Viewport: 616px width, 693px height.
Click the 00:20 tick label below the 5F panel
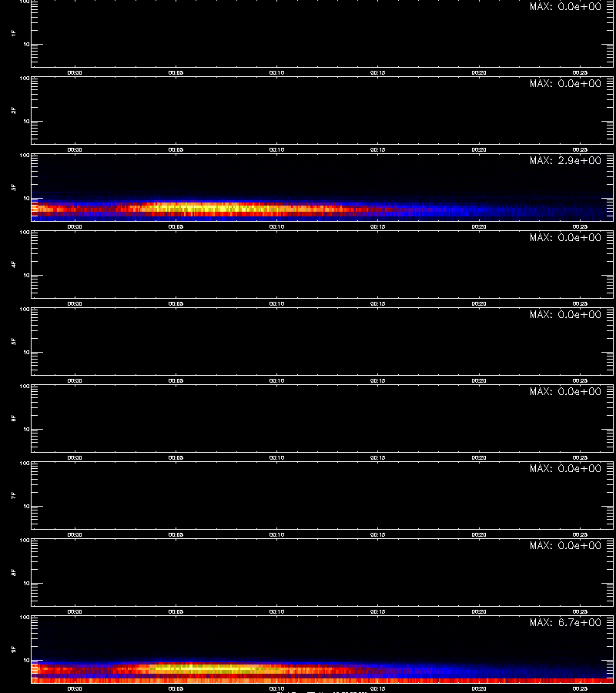pos(479,380)
